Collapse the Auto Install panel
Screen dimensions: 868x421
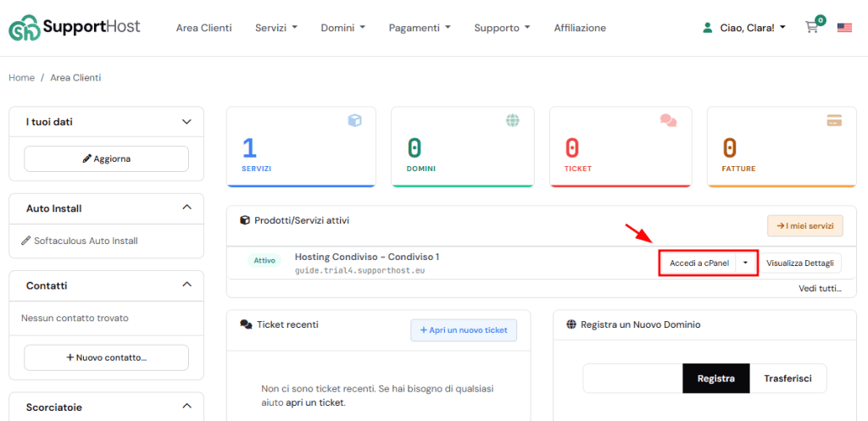pos(186,208)
